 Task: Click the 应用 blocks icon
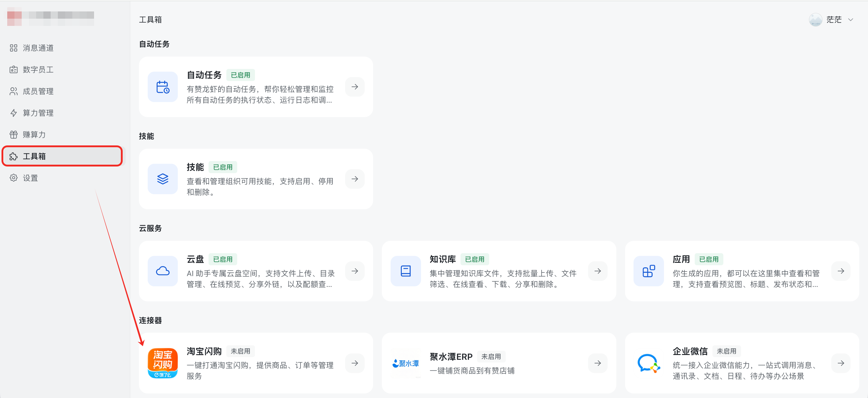(648, 271)
